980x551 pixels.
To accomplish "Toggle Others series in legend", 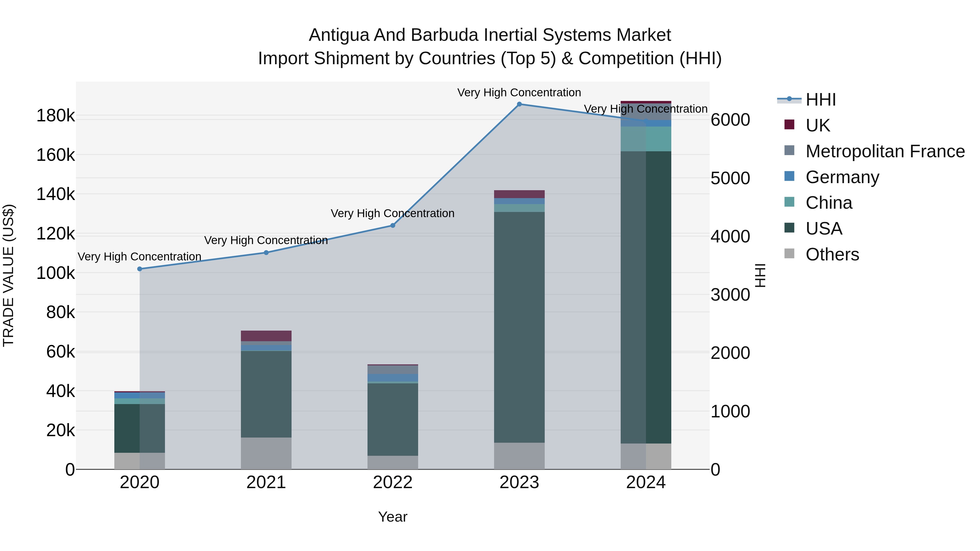I will click(x=821, y=254).
